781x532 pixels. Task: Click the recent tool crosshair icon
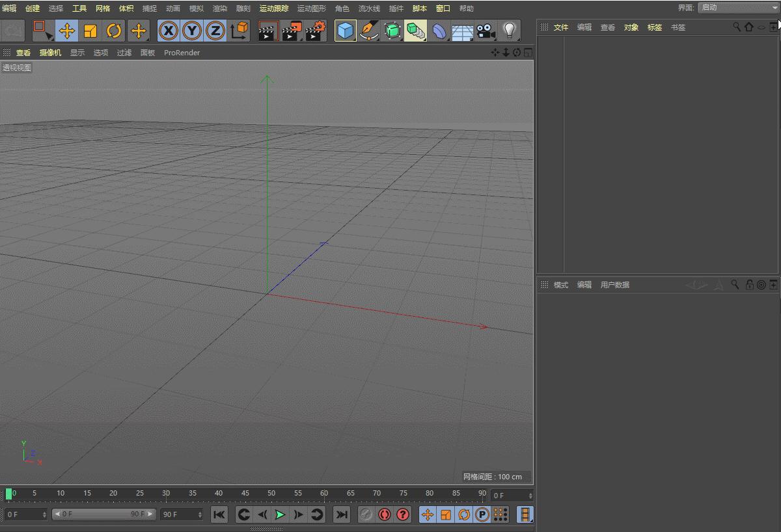pyautogui.click(x=138, y=31)
